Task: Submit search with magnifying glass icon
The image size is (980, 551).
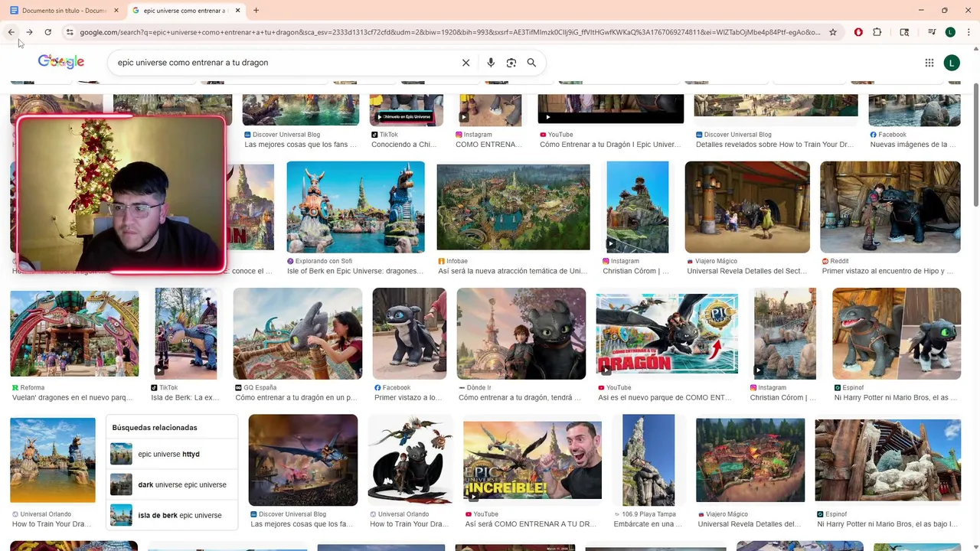Action: click(531, 63)
